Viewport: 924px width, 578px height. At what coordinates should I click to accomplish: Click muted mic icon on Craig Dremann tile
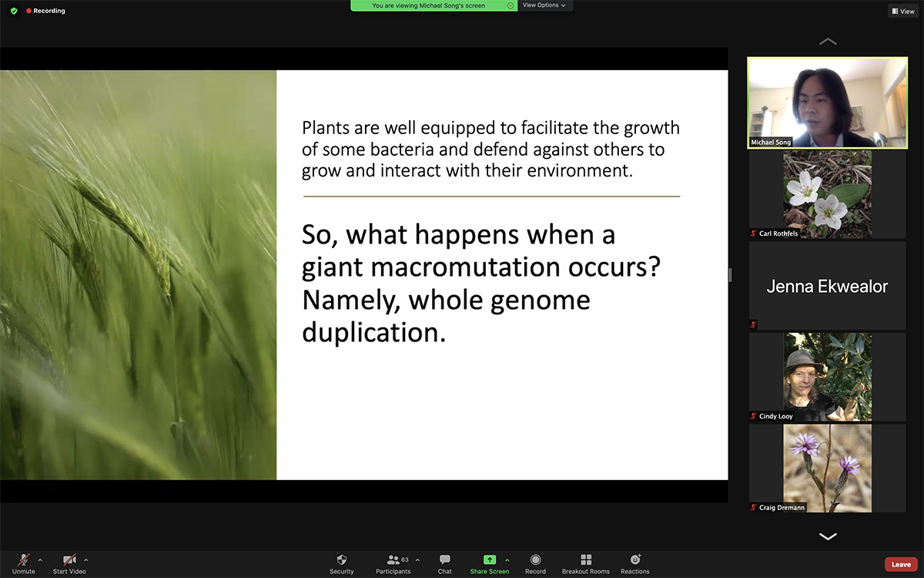click(x=754, y=507)
